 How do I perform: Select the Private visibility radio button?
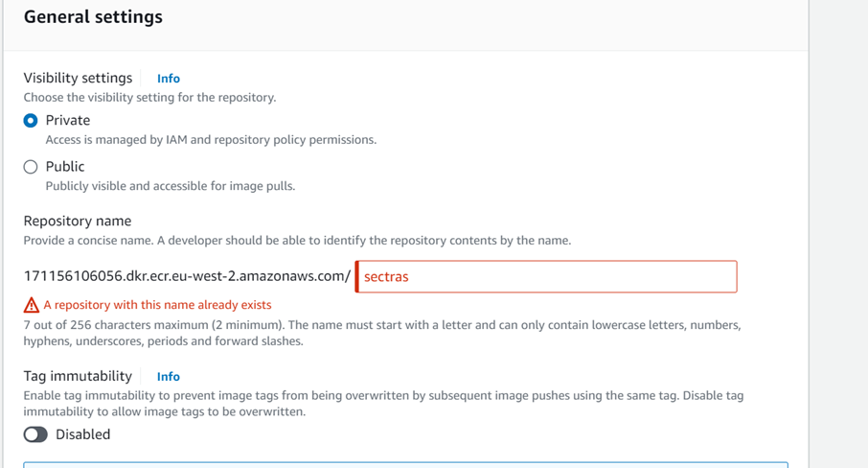pos(31,121)
